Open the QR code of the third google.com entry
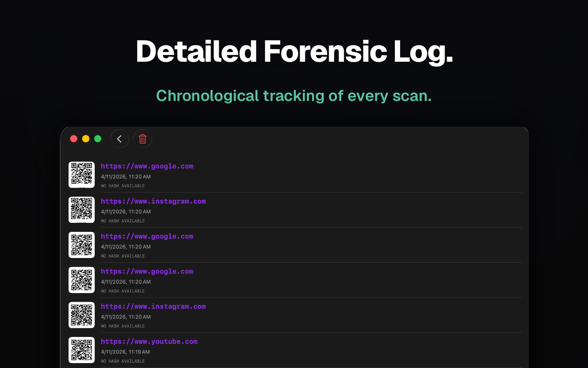 point(82,280)
